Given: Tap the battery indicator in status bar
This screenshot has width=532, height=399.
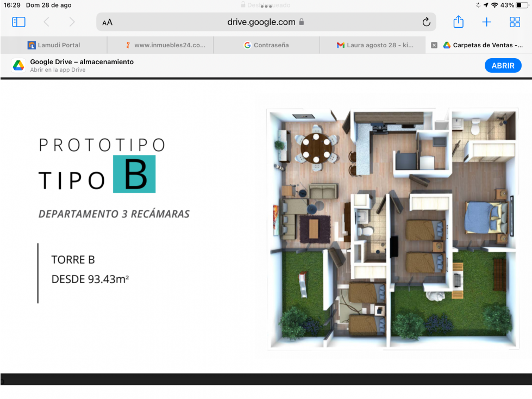Looking at the screenshot, I should (522, 5).
